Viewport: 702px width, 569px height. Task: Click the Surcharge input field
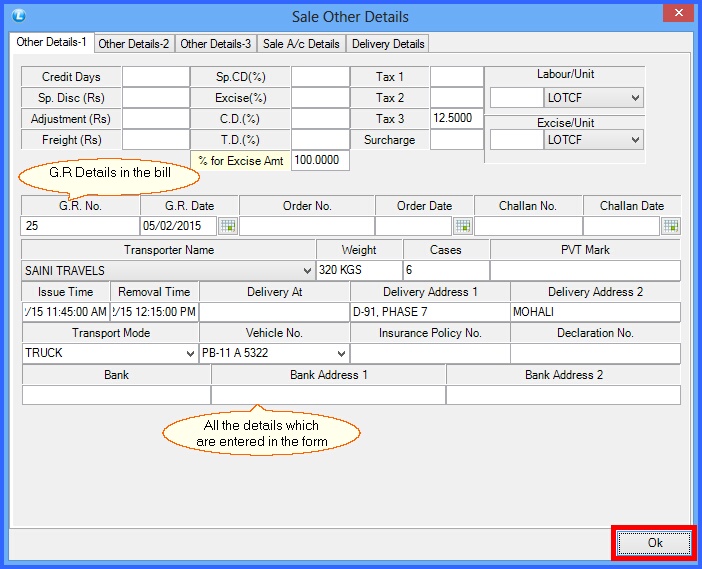457,140
